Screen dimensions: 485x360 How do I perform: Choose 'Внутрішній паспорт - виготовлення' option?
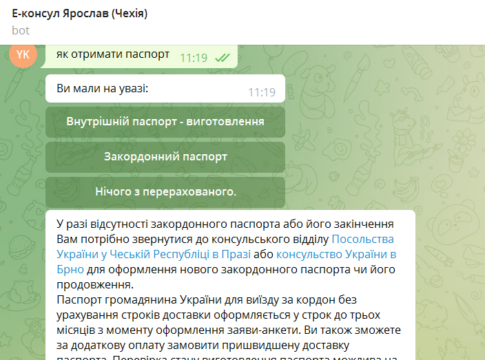165,122
